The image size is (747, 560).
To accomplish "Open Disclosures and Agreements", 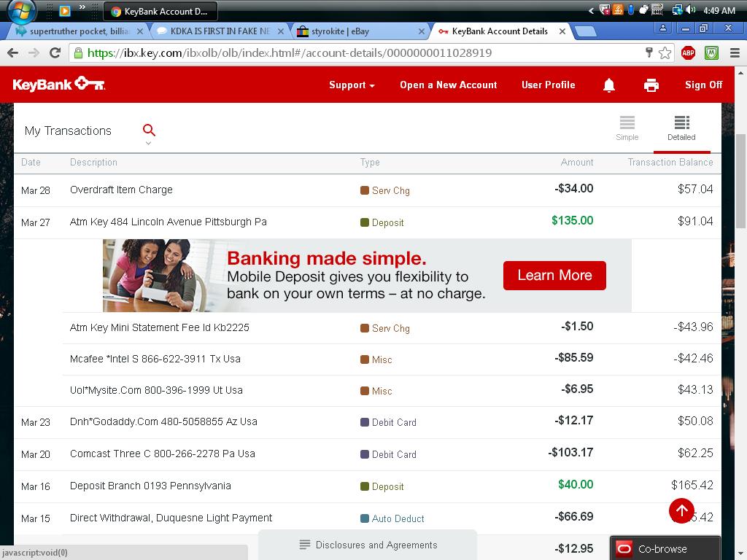I will click(368, 545).
